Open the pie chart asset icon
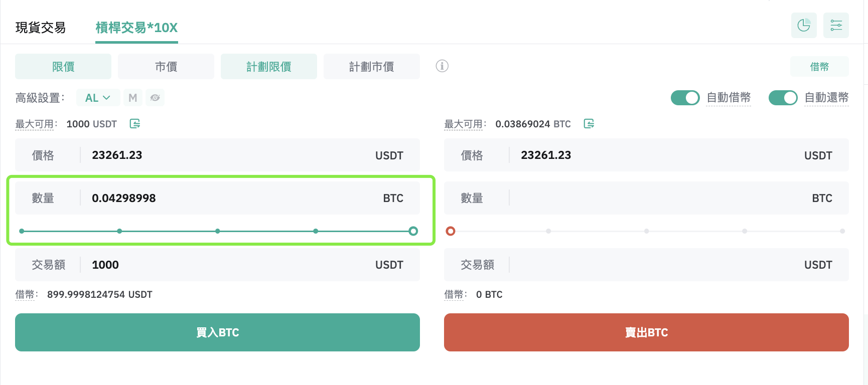Screen dimensions: 868x385 pyautogui.click(x=804, y=25)
